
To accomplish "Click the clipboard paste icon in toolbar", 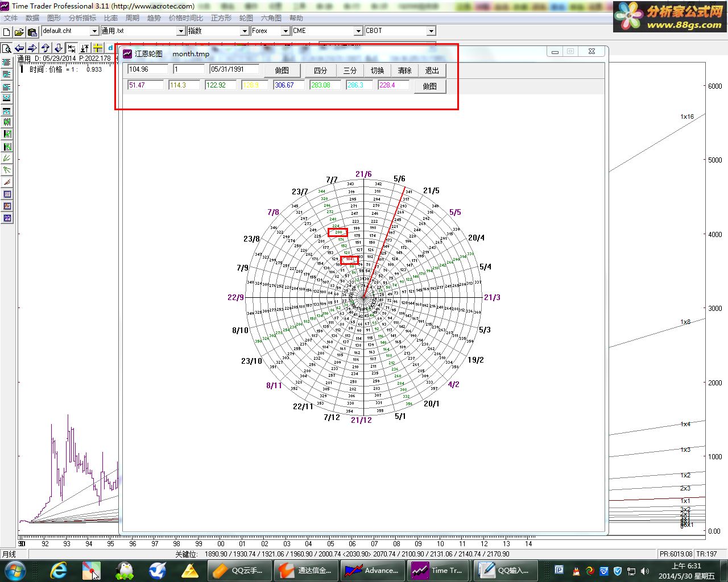I will (32, 32).
